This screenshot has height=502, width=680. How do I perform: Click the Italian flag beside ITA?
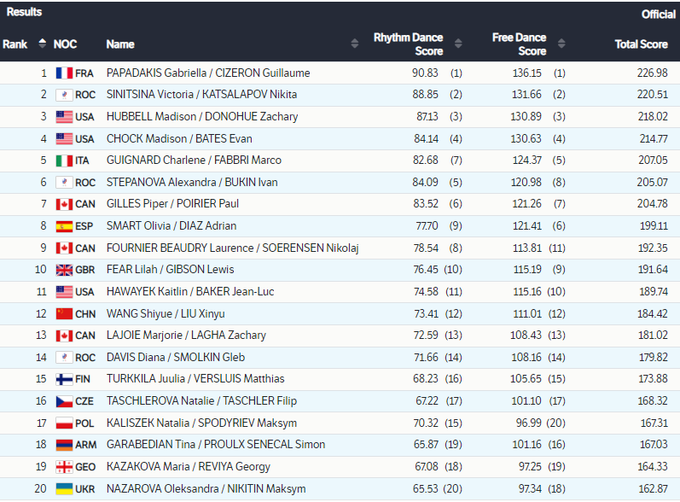65,160
